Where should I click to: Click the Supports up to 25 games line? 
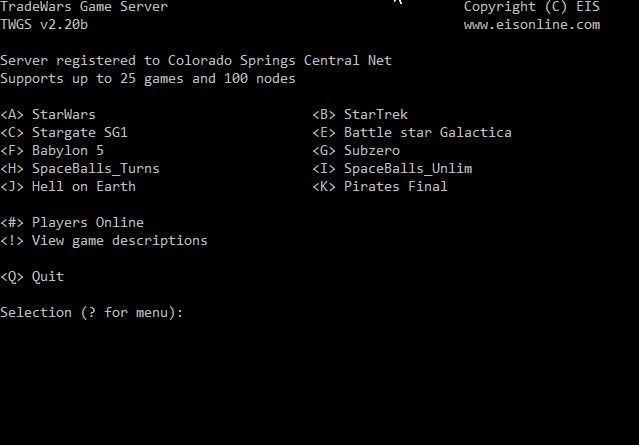pyautogui.click(x=148, y=79)
